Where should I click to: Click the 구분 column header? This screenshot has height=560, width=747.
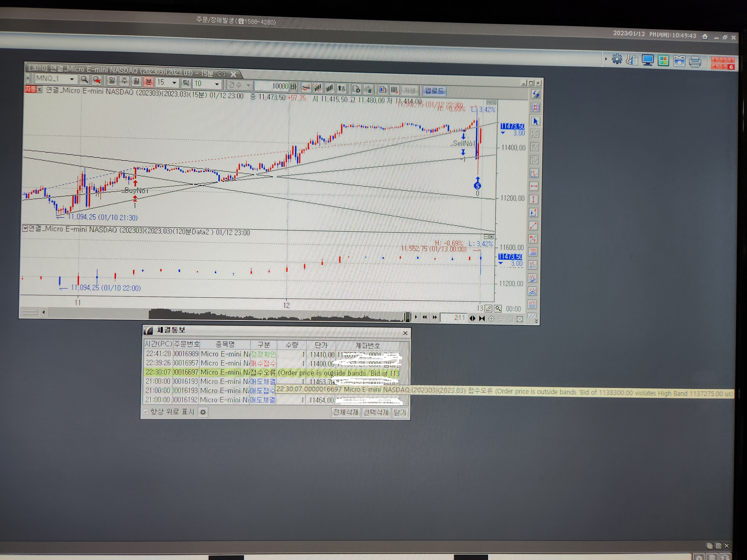263,345
